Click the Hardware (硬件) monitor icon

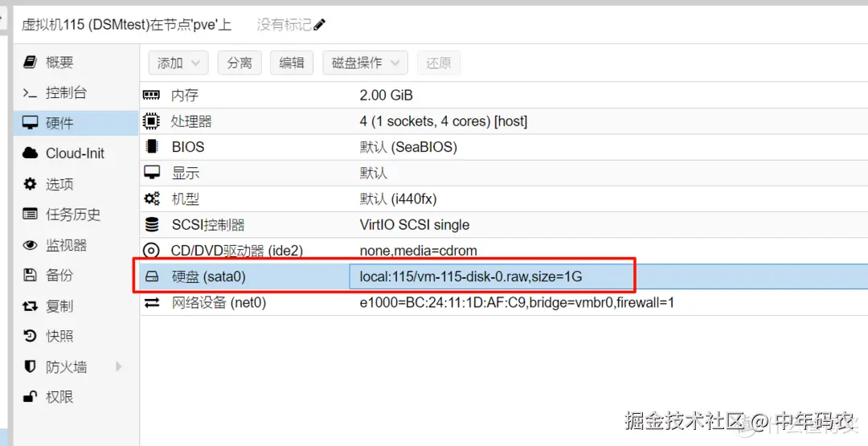click(31, 123)
